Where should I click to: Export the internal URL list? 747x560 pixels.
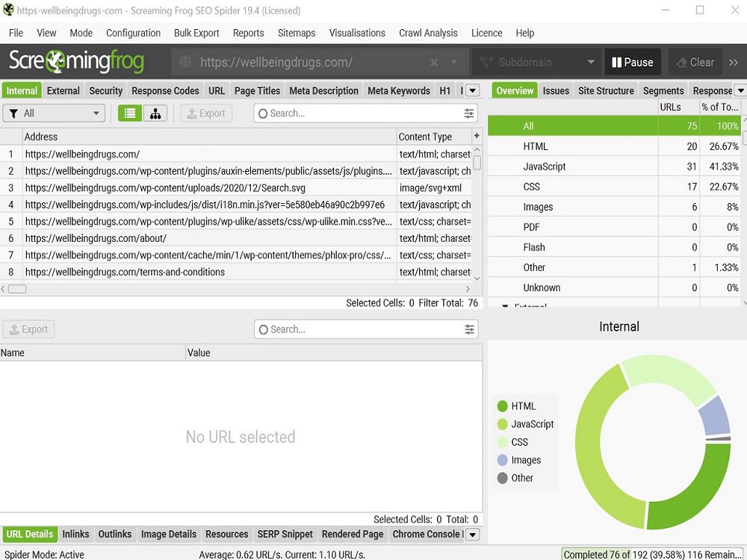click(x=206, y=113)
